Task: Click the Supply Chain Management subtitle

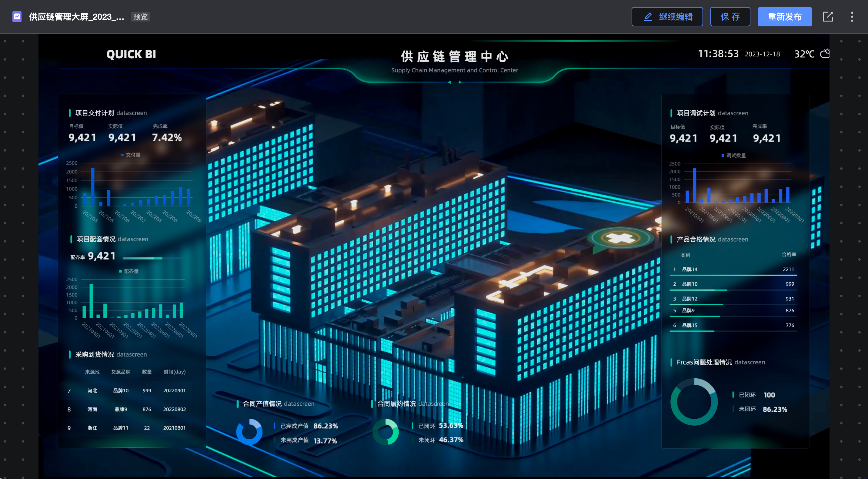Action: (455, 70)
